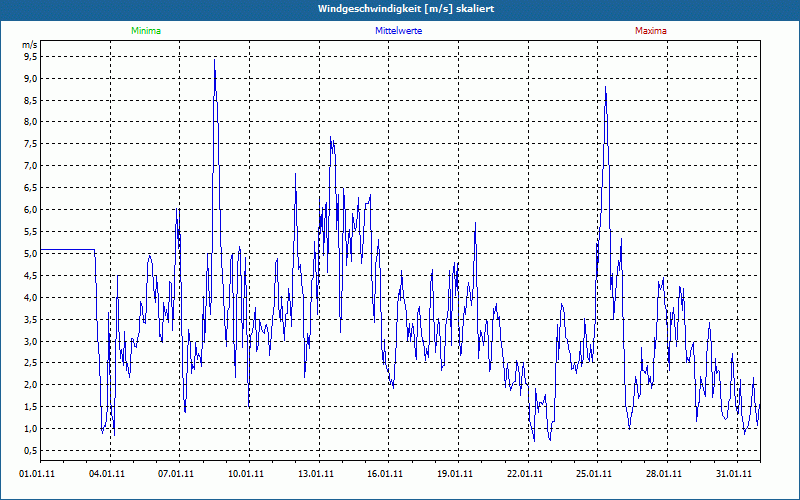Click the y-axis value 1,0
This screenshot has width=800, height=500.
[31, 429]
